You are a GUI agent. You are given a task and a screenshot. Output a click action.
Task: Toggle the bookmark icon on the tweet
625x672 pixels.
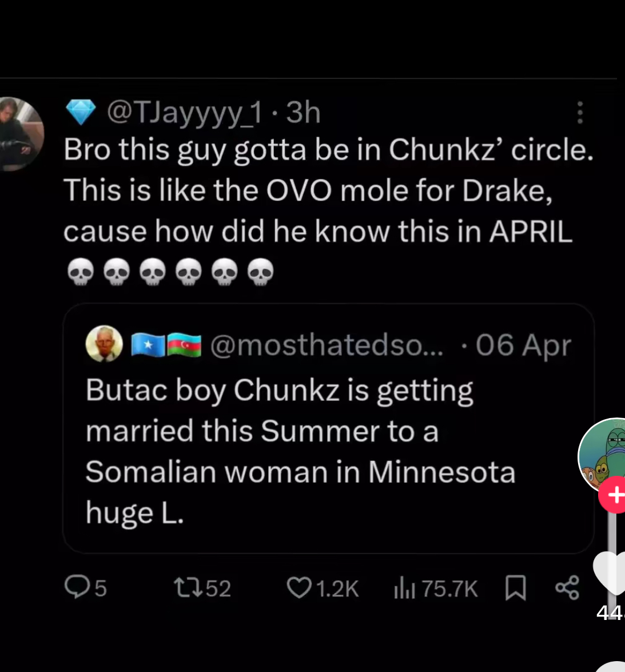515,588
